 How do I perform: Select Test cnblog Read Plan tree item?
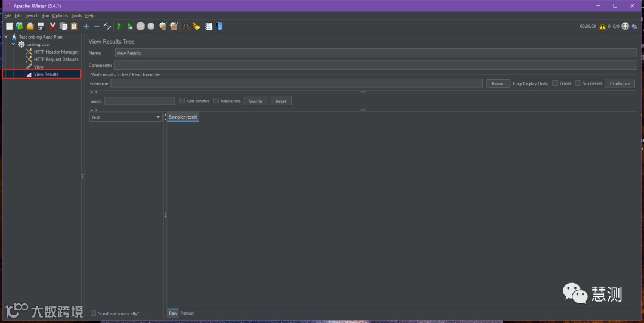click(x=36, y=37)
